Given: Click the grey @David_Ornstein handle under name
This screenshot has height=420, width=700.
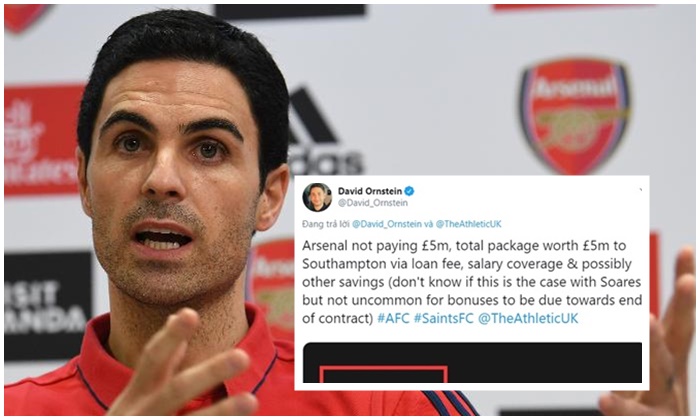Looking at the screenshot, I should point(372,203).
